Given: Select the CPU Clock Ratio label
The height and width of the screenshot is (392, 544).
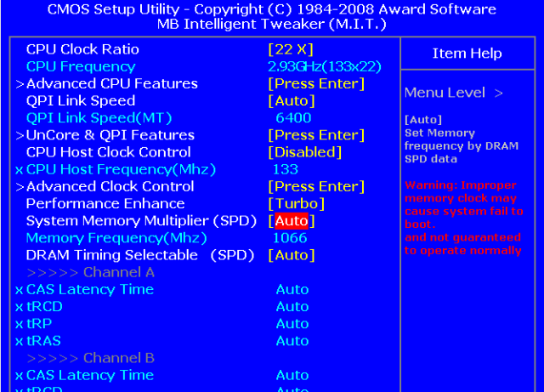Looking at the screenshot, I should coord(82,49).
